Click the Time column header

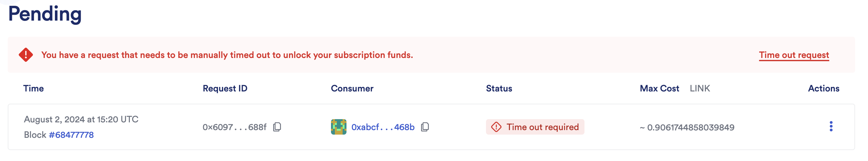(33, 89)
